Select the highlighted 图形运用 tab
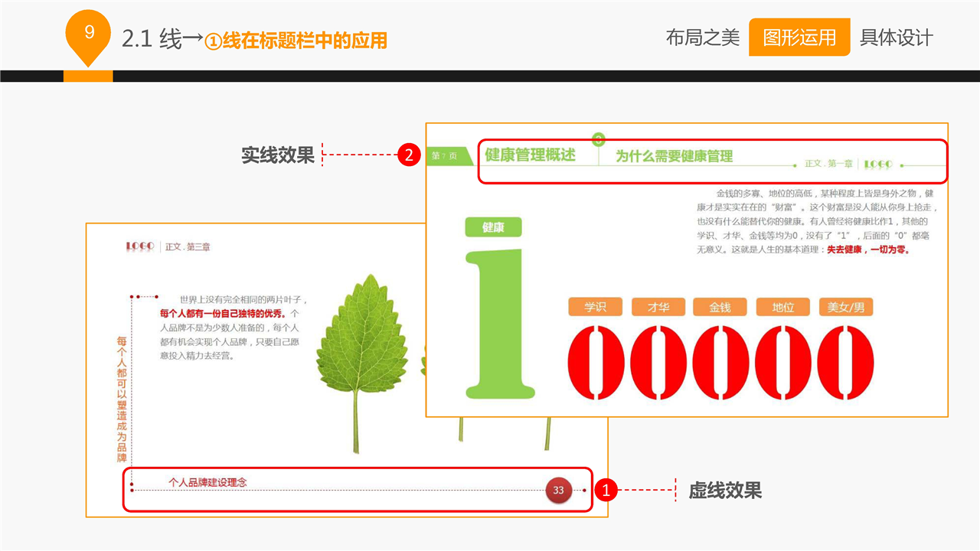This screenshot has height=551, width=980. [x=799, y=37]
